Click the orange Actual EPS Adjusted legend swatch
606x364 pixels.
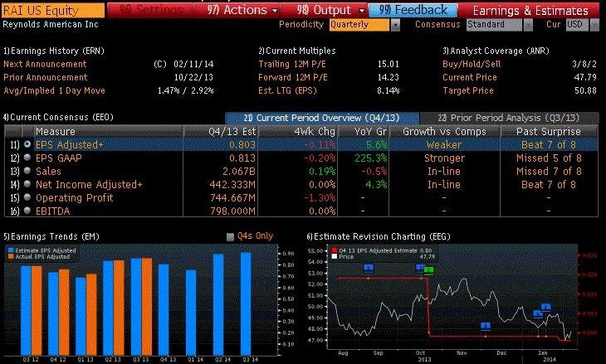pyautogui.click(x=11, y=257)
